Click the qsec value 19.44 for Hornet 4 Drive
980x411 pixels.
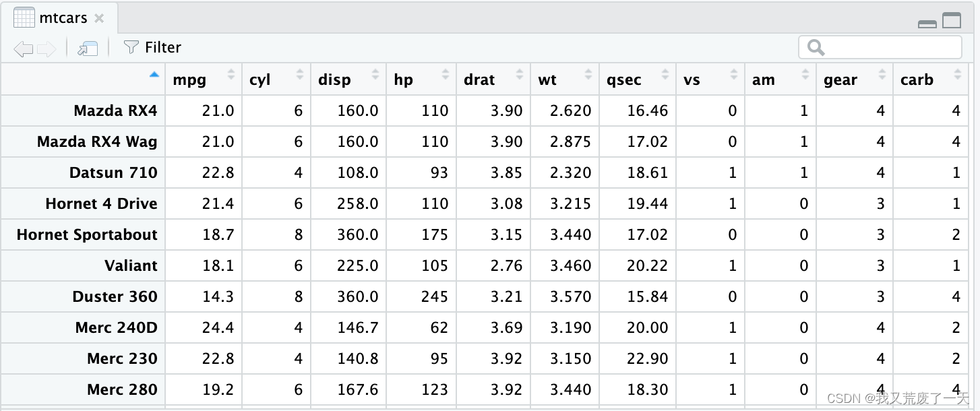tap(647, 203)
